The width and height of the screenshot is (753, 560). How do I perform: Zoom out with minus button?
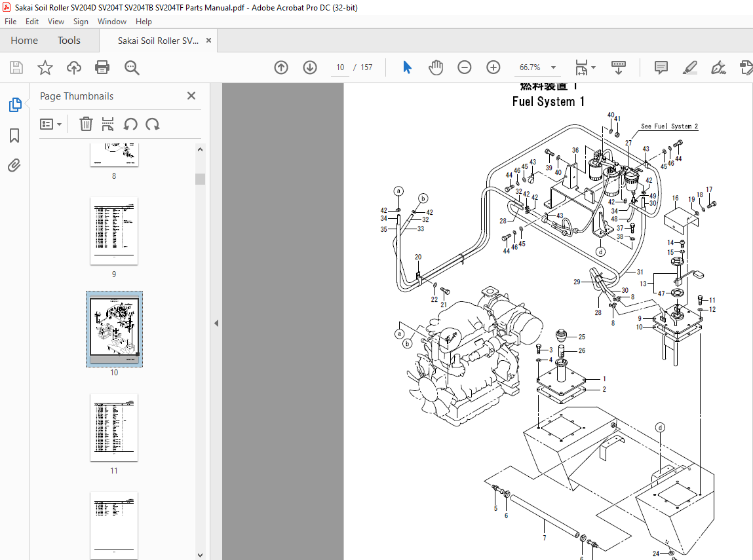tap(465, 67)
